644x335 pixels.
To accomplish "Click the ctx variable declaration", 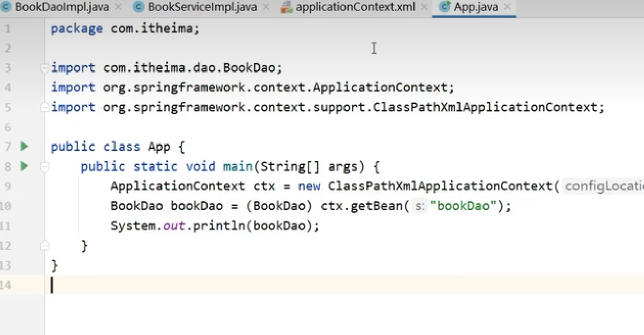I will click(x=264, y=186).
